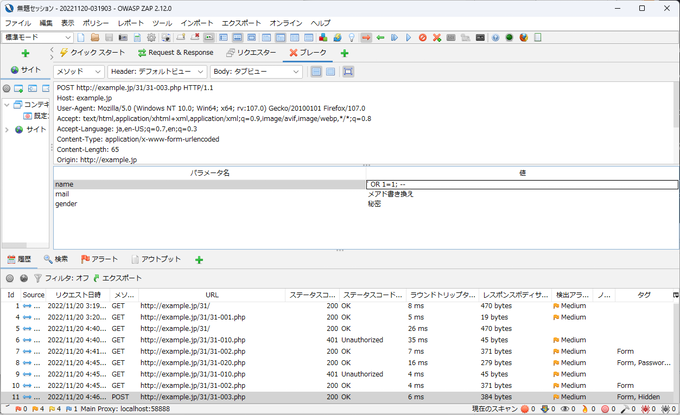Click the dark console icon in toolbar
The height and width of the screenshot is (415, 680).
click(480, 38)
